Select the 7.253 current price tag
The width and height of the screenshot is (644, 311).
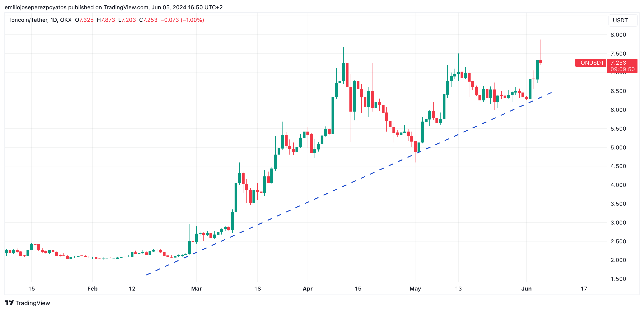[x=618, y=63]
